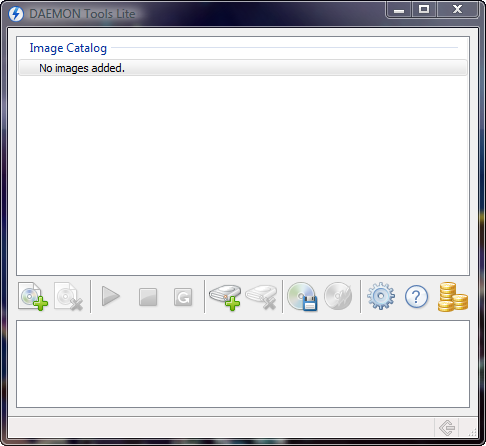
Task: Close the DAEMON Tools Lite window
Action: coord(458,9)
